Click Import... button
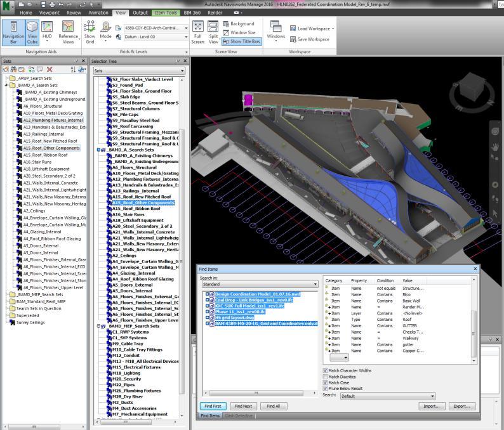The height and width of the screenshot is (430, 504). click(432, 407)
